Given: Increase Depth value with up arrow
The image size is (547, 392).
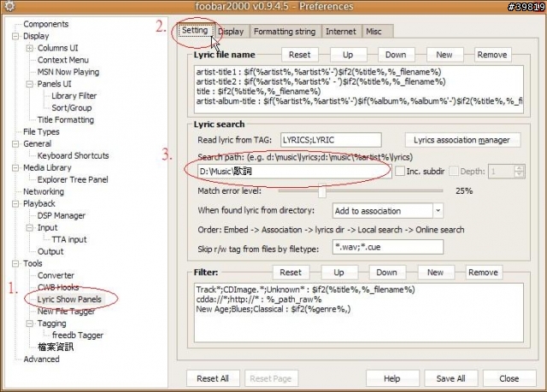Looking at the screenshot, I should point(519,168).
